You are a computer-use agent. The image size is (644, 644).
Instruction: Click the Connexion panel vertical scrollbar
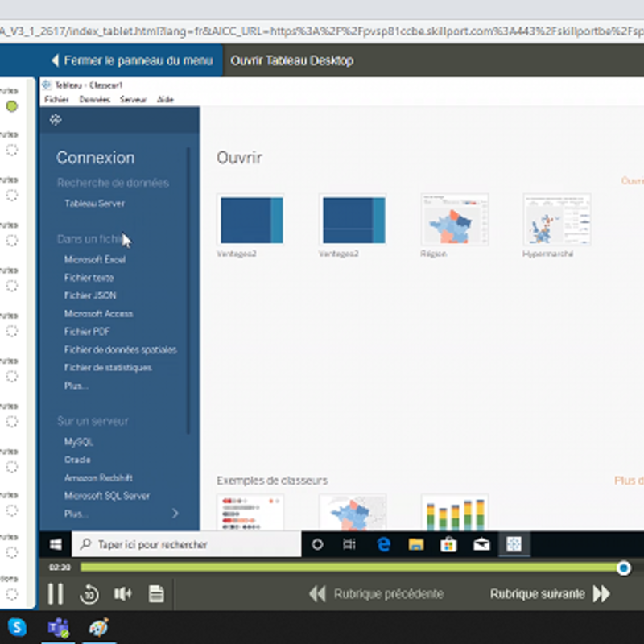point(188,291)
